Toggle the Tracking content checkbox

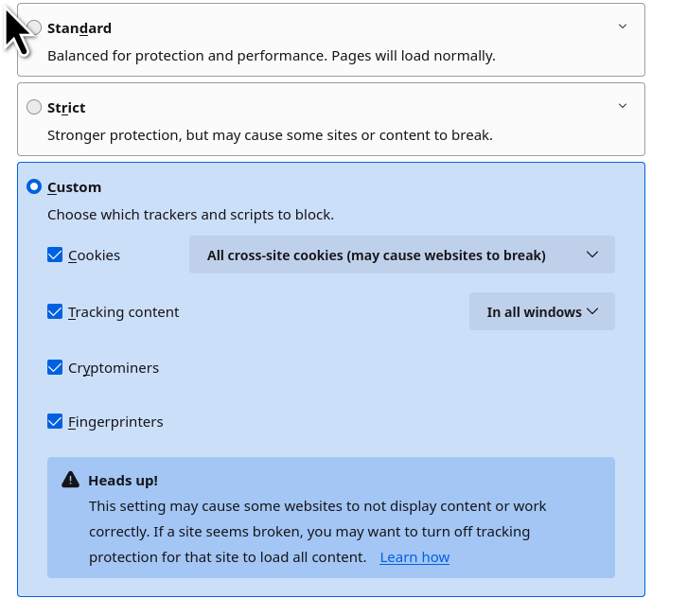tap(55, 312)
